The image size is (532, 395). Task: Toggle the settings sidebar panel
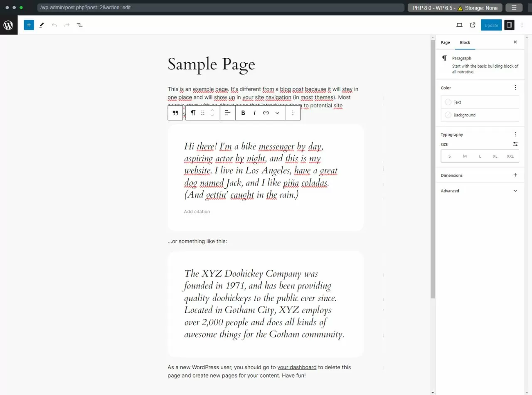509,25
